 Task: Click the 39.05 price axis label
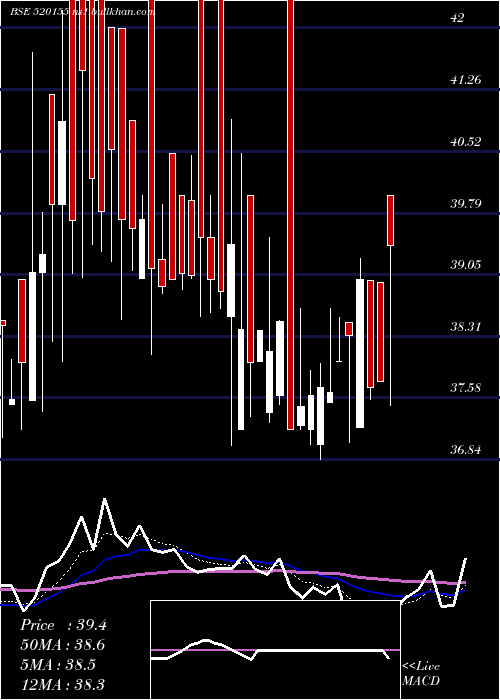[x=466, y=265]
